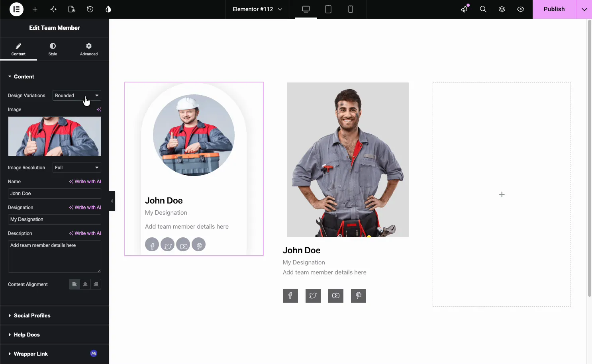Open What's New megaphone icon
The width and height of the screenshot is (592, 364).
click(x=465, y=9)
